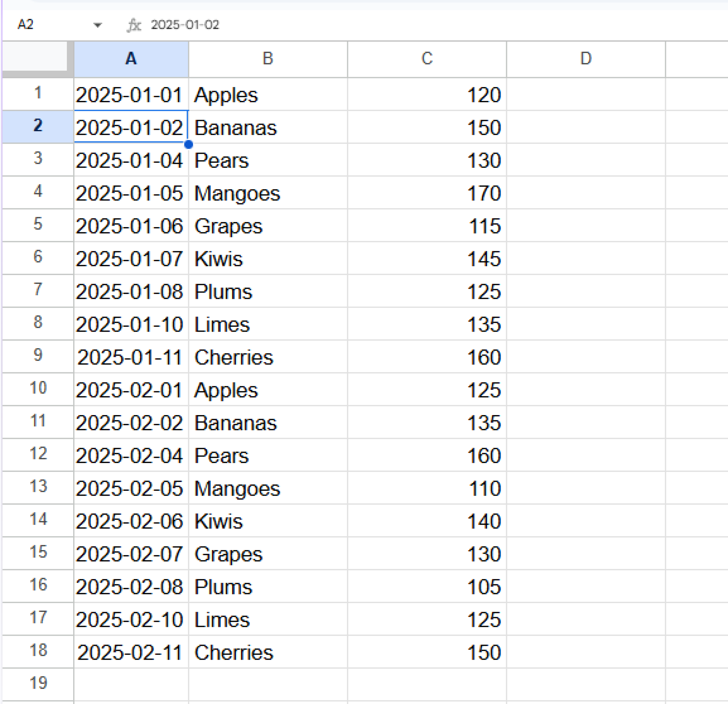Select the Limes cell in row 17
Screen dimensions: 728x704
[268, 618]
